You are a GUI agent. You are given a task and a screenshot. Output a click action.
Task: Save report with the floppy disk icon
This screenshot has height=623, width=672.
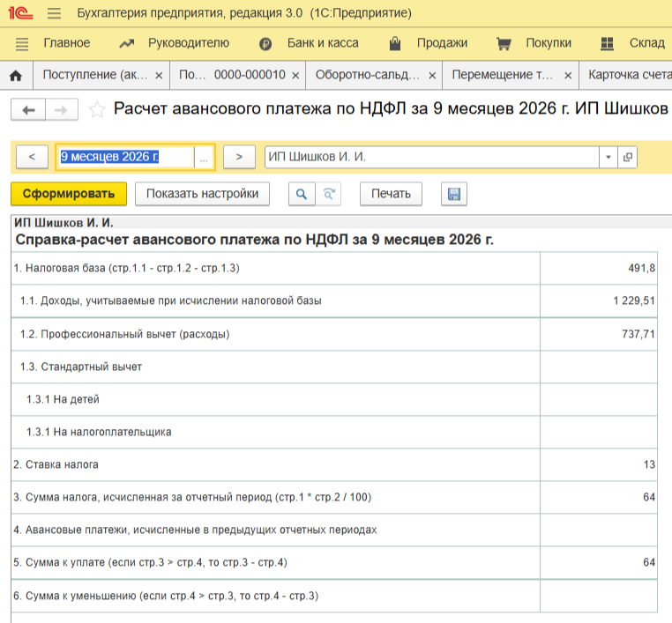click(454, 194)
